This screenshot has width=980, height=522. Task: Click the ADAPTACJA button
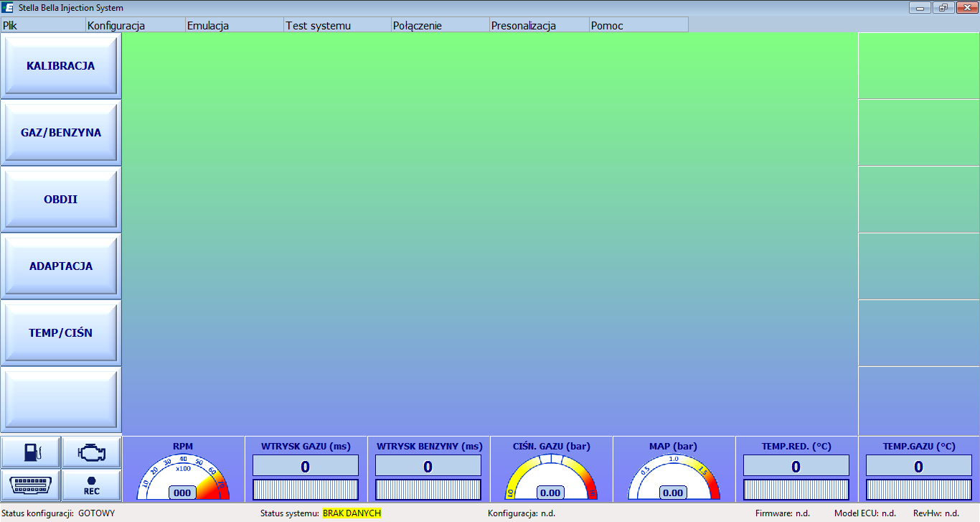[61, 266]
